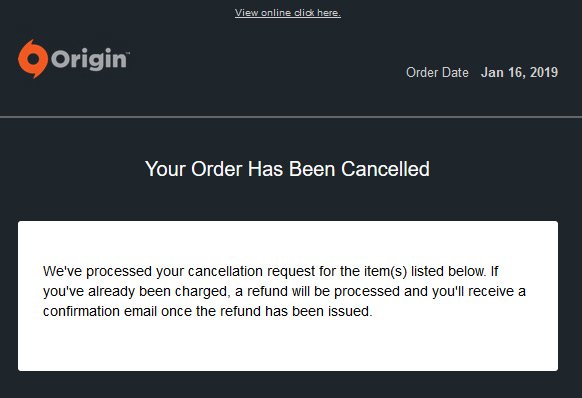Click the TM trademark symbol beside Origin
Viewport: 582px width, 398px height.
[128, 54]
